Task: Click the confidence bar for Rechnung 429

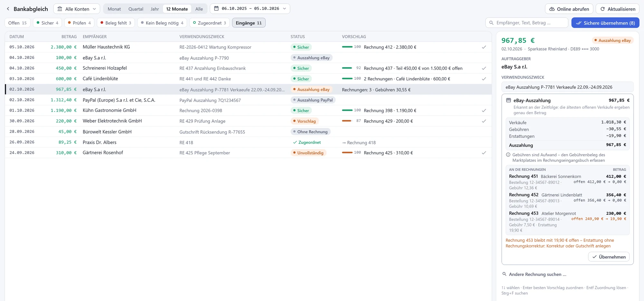Action: (347, 121)
